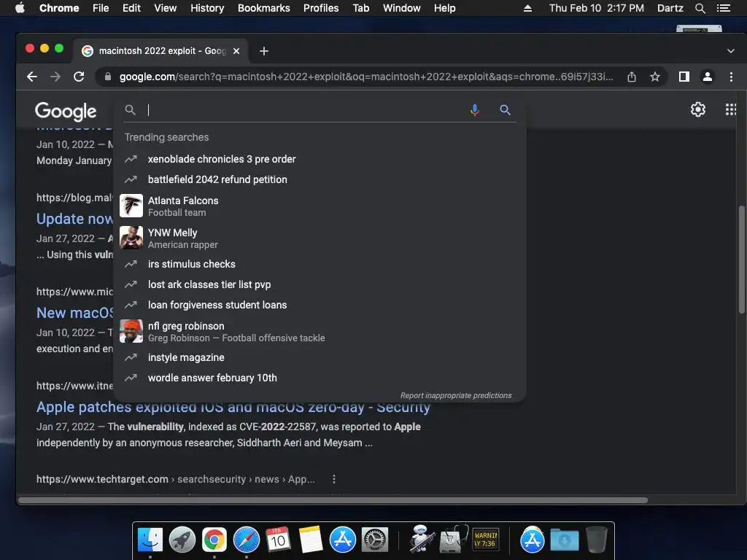747x560 pixels.
Task: Expand the tab search chevron
Action: (731, 51)
